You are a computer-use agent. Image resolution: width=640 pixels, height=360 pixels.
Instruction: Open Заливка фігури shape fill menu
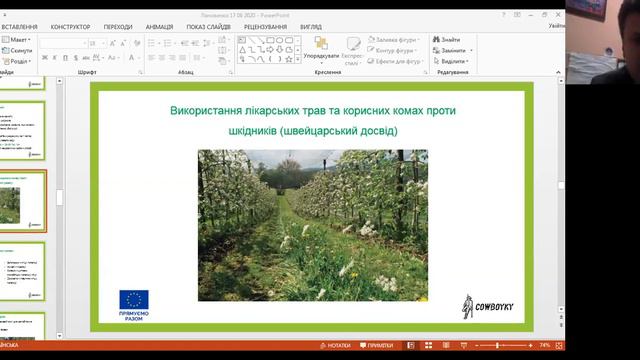(x=393, y=40)
